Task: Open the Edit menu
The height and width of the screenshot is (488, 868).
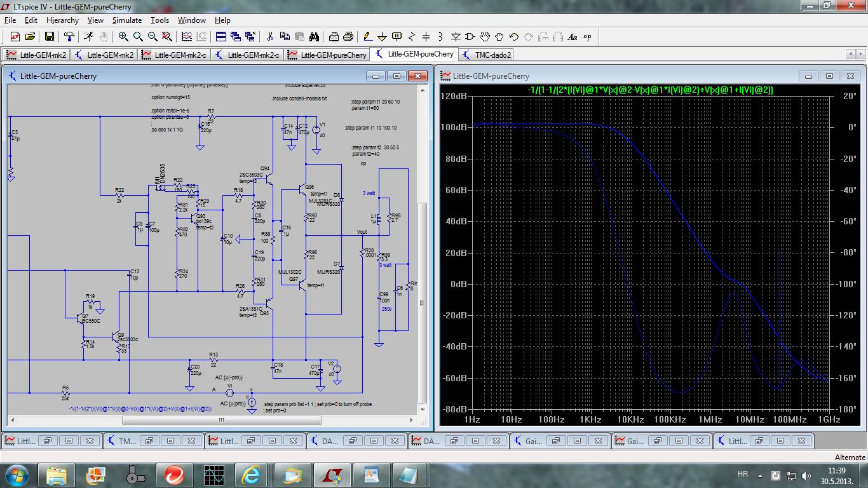Action: (31, 20)
